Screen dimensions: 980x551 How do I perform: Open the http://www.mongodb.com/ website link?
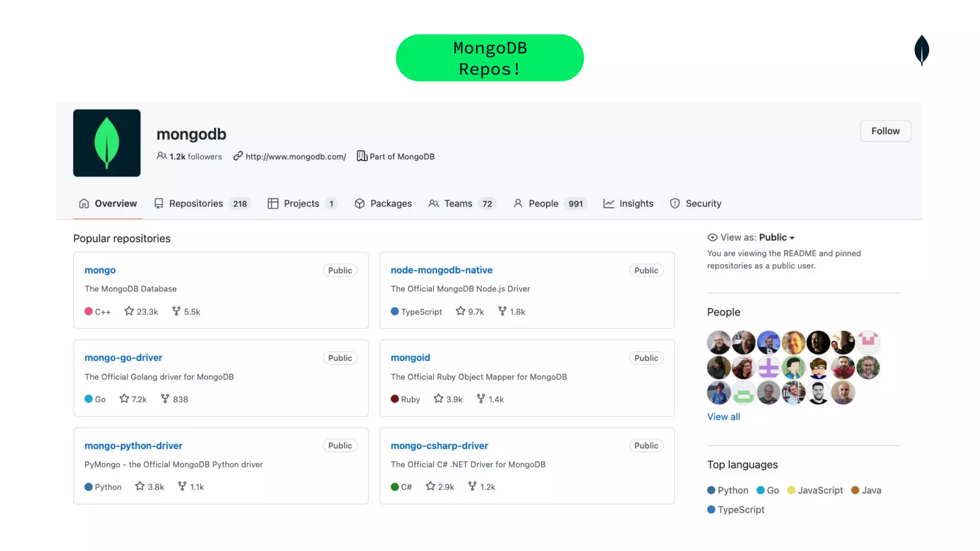(295, 156)
